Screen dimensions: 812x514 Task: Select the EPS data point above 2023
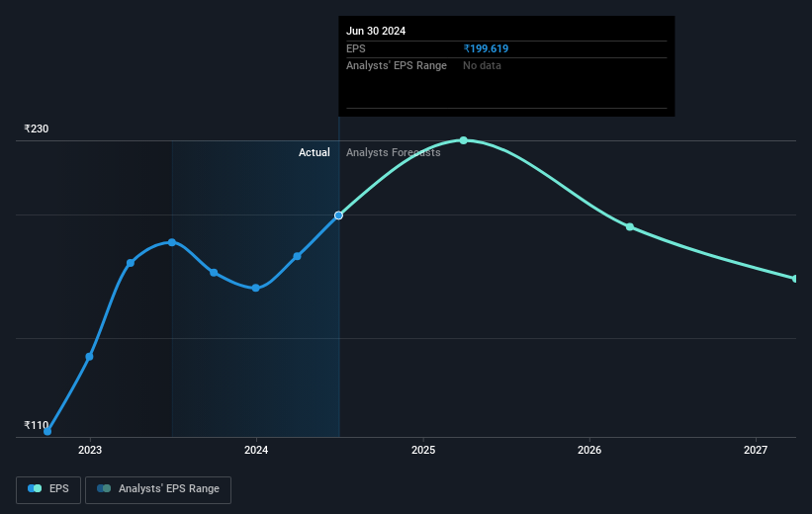pos(89,357)
